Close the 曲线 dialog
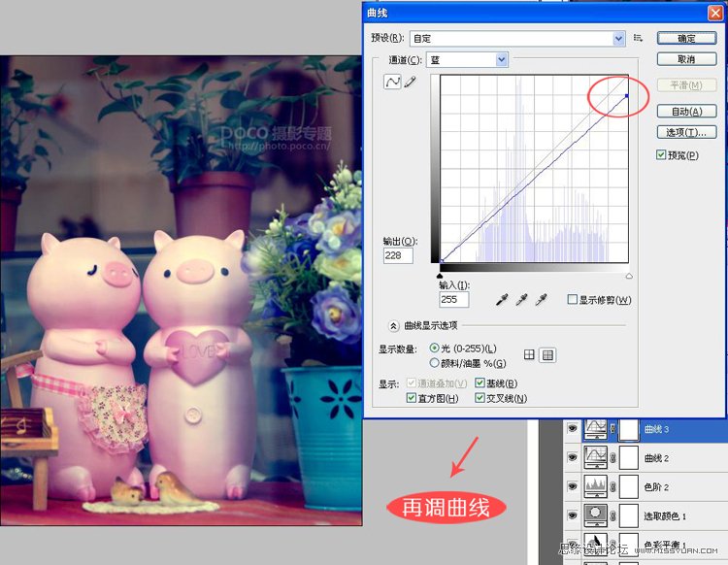728x565 pixels. tap(715, 13)
